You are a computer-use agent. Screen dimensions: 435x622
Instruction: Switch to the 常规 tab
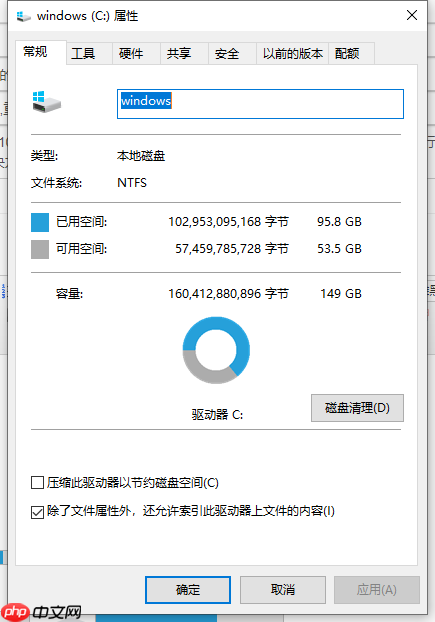pos(40,52)
